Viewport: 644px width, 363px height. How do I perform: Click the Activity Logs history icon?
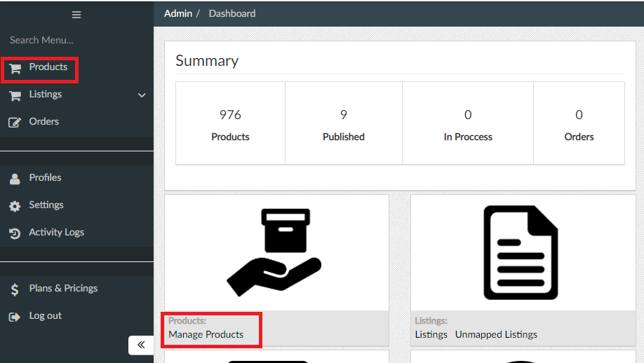(x=15, y=233)
